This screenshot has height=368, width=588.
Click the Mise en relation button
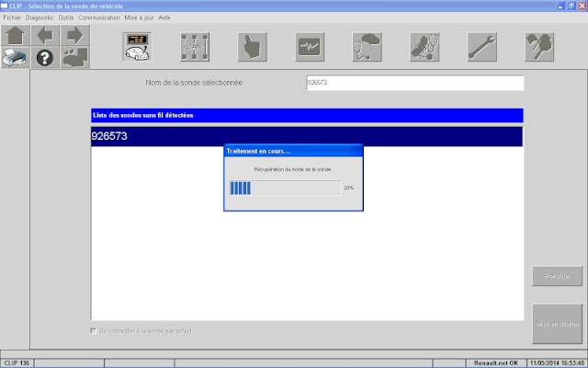[x=558, y=324]
